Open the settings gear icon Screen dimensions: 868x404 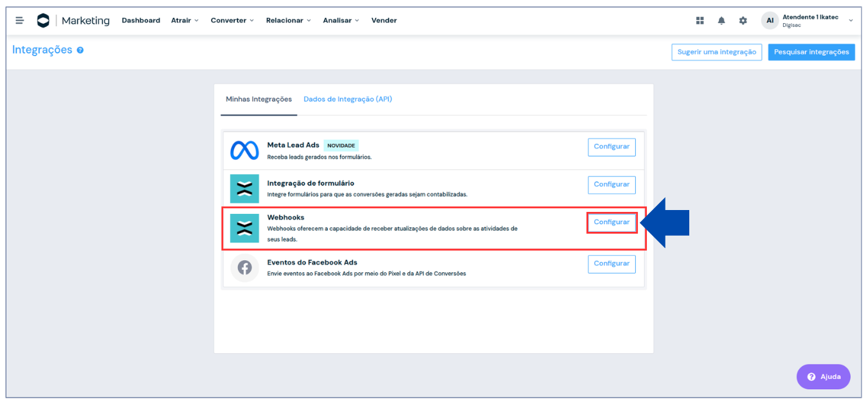[x=743, y=21]
